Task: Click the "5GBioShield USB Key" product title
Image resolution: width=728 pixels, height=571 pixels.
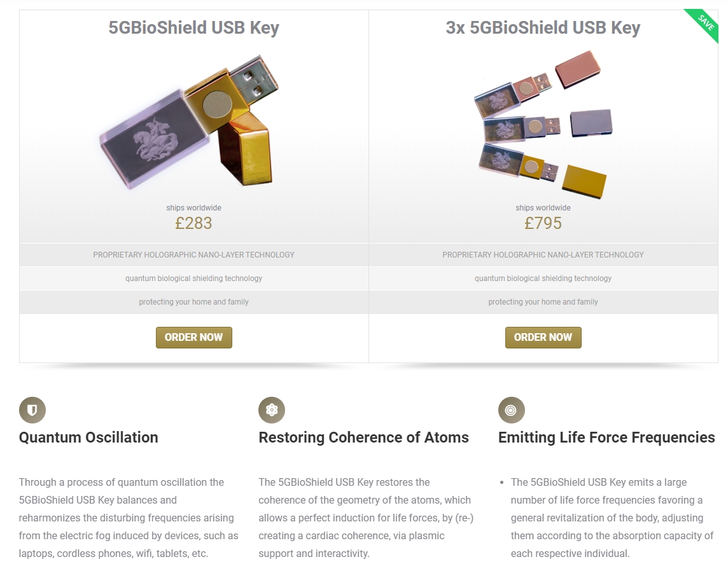Action: pyautogui.click(x=193, y=28)
